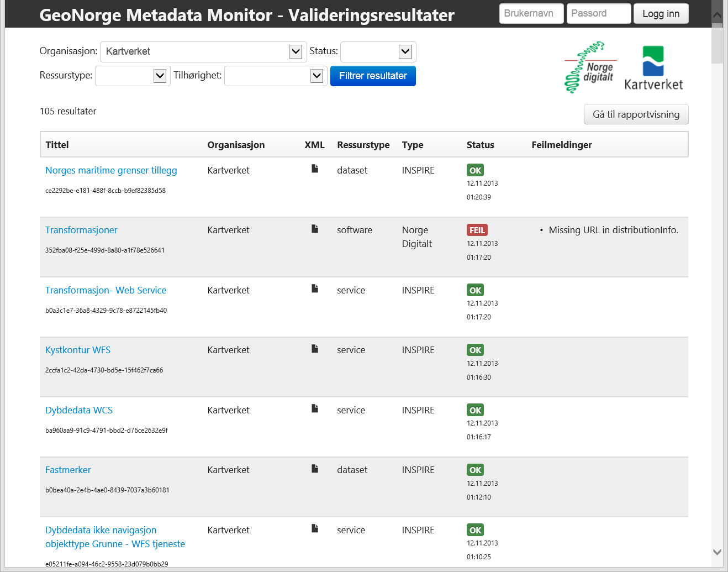The height and width of the screenshot is (572, 728).
Task: Open Norges maritime grenser tillegg link
Action: 111,170
